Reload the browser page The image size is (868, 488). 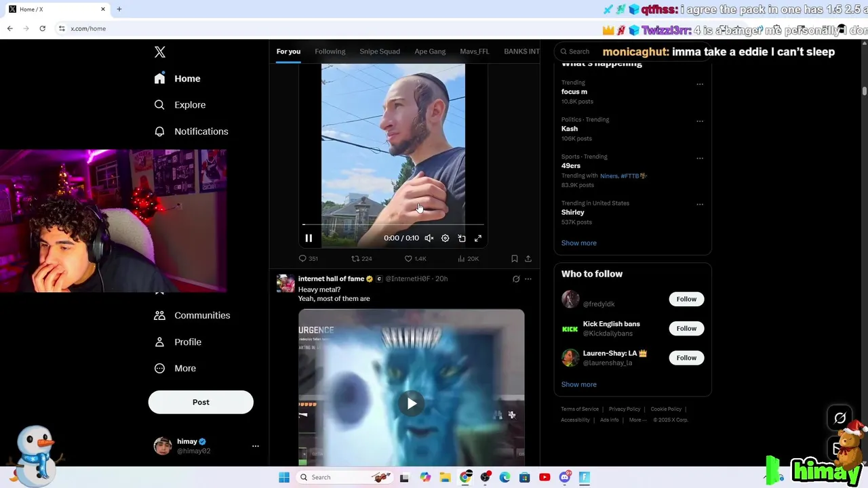pos(42,28)
